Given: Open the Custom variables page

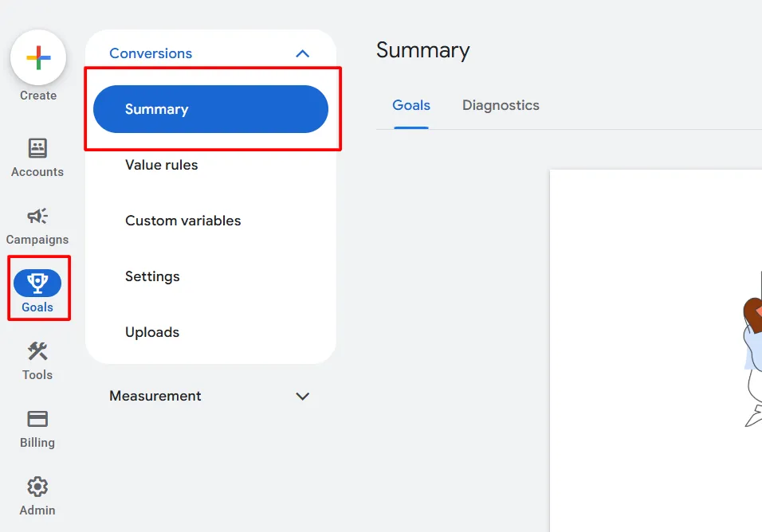Looking at the screenshot, I should pos(183,221).
